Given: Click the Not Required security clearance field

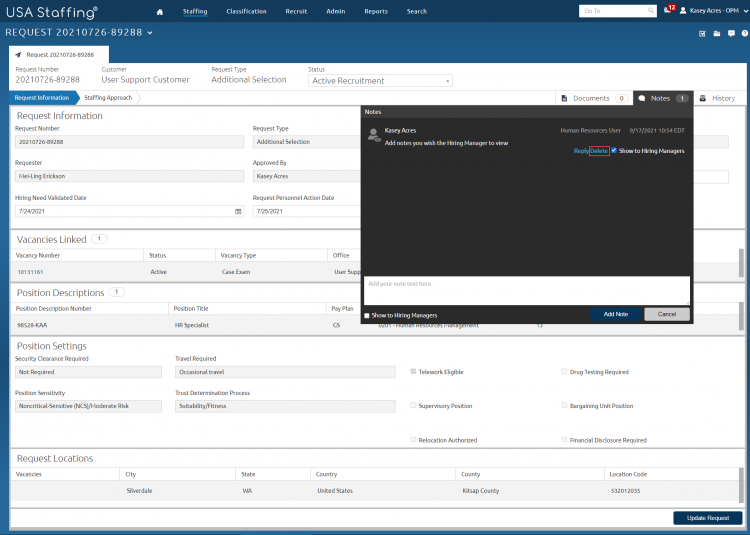Looking at the screenshot, I should 88,372.
